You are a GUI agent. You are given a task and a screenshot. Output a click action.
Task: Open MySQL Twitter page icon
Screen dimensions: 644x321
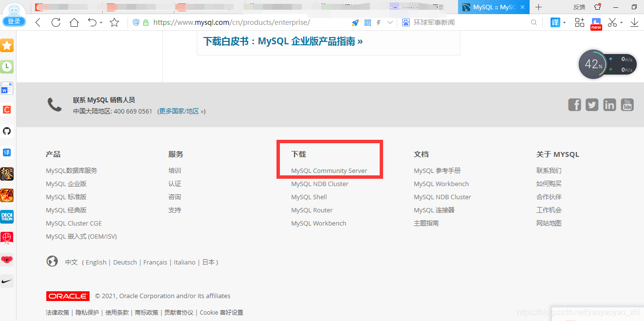(x=592, y=105)
